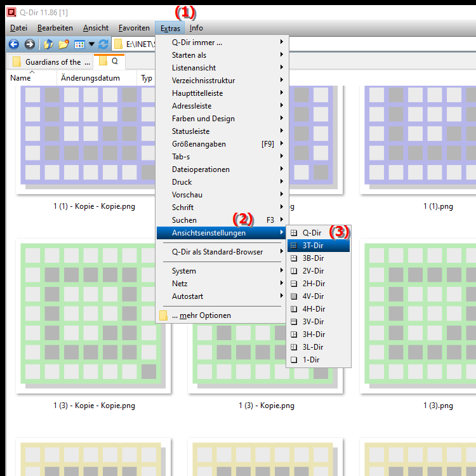The image size is (476, 476).
Task: Click the Q-Dir application icon in title bar
Action: click(11, 12)
